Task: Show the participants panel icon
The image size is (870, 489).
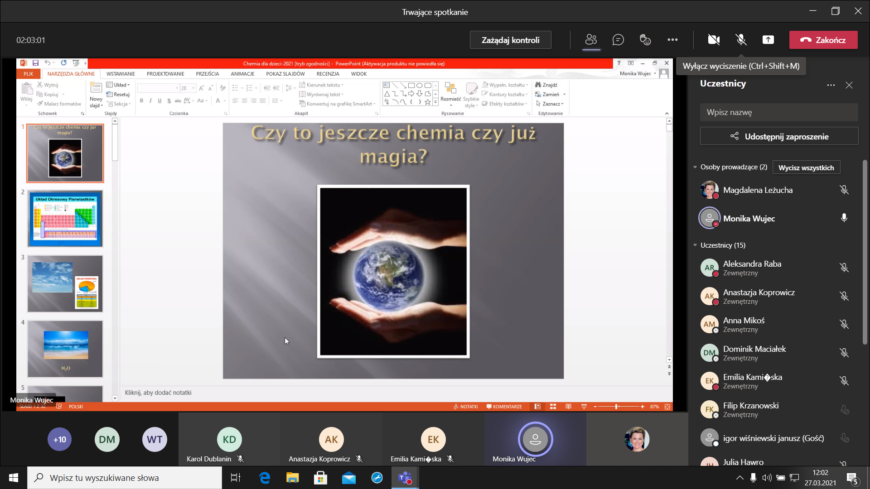Action: pyautogui.click(x=591, y=39)
